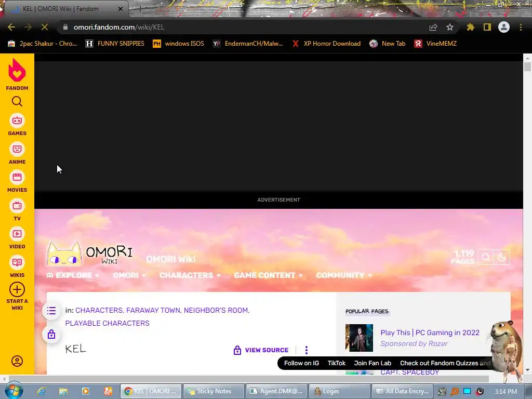532x399 pixels.
Task: Open the Wikis section icon
Action: [17, 262]
